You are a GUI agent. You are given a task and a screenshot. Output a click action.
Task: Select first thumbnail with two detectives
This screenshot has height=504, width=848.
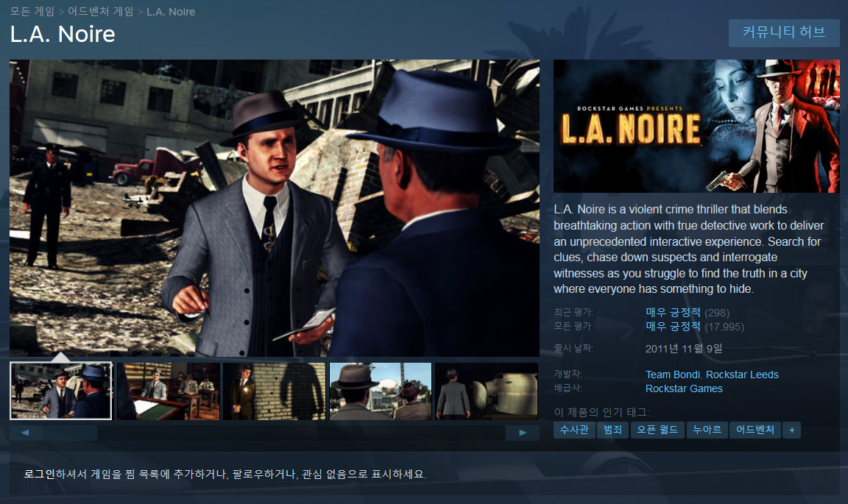click(61, 391)
